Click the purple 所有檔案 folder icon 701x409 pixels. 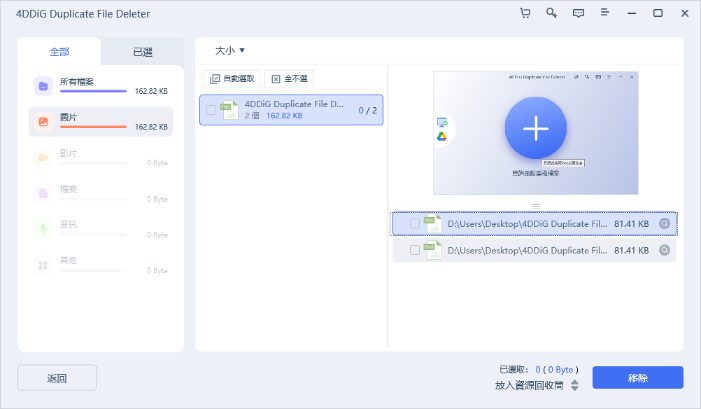pos(43,86)
